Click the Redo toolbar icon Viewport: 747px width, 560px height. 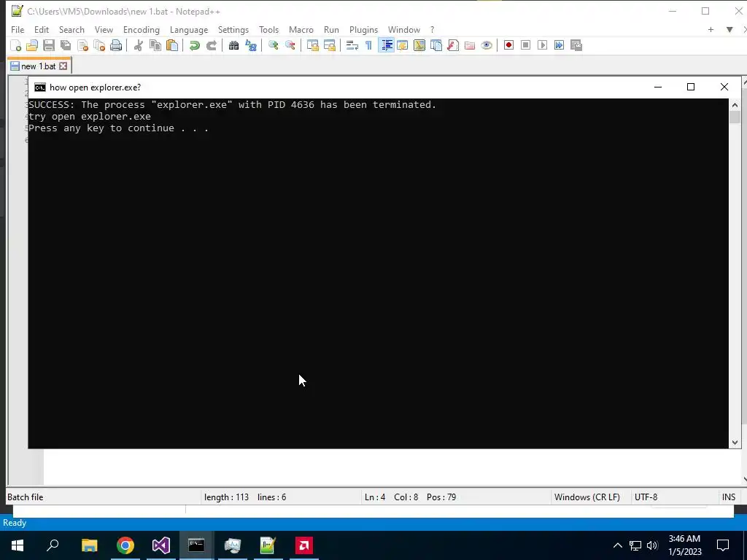(x=211, y=45)
